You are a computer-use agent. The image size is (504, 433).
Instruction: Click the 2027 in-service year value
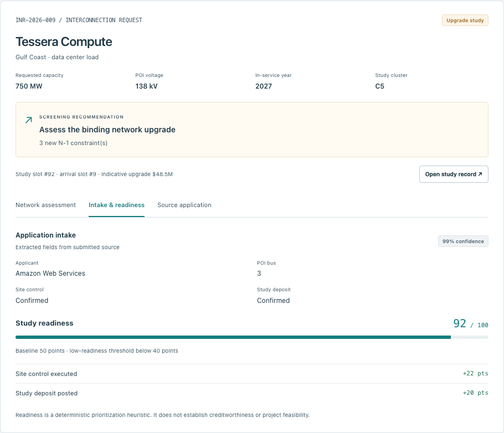point(264,86)
